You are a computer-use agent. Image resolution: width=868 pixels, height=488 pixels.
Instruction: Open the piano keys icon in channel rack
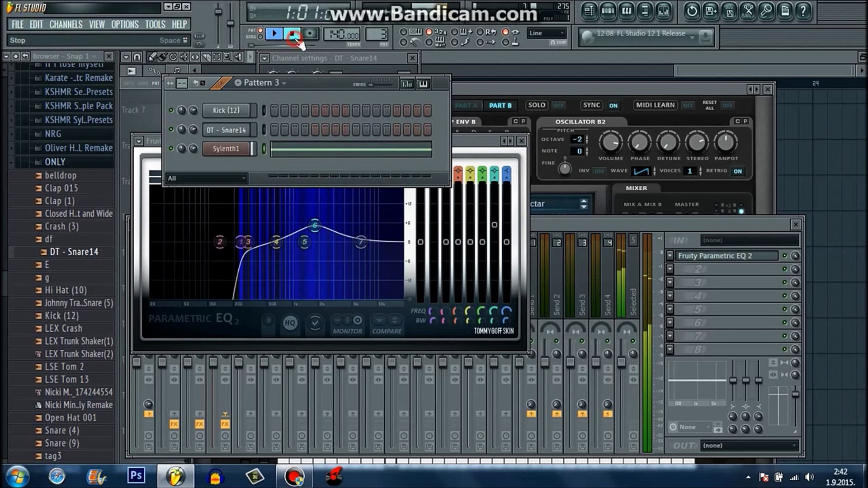(423, 84)
